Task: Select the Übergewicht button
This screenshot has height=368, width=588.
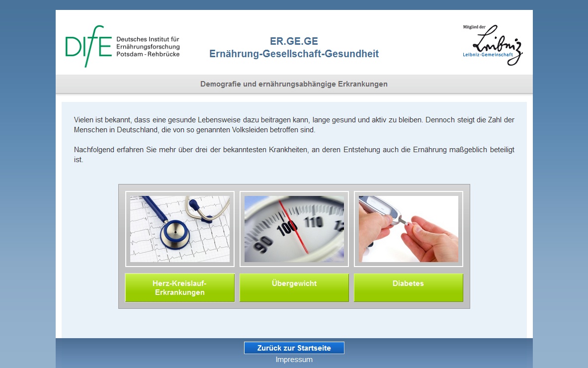Action: click(294, 288)
